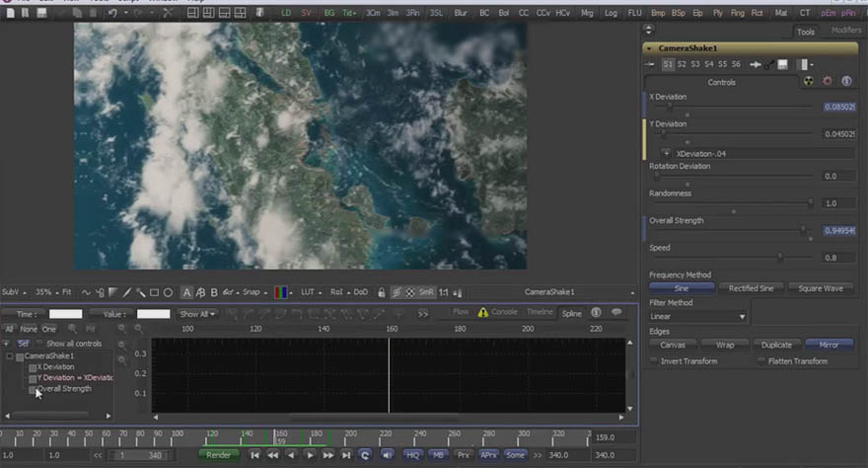Toggle the Overall Strength spline checkbox
The width and height of the screenshot is (868, 468).
click(33, 389)
